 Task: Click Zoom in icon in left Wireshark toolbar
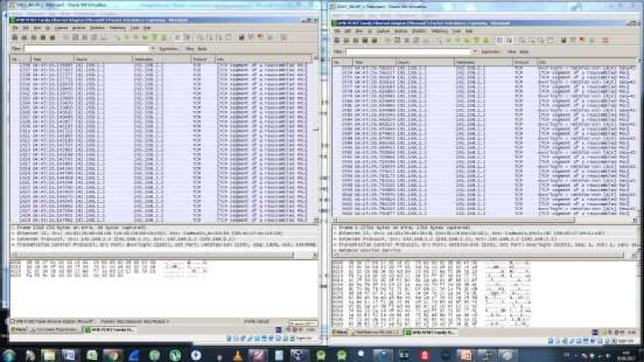(x=201, y=38)
